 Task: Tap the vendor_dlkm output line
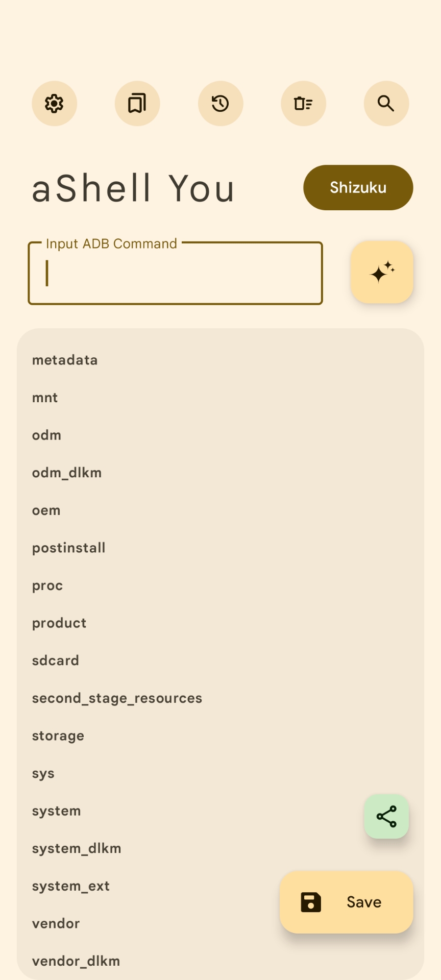tap(76, 961)
